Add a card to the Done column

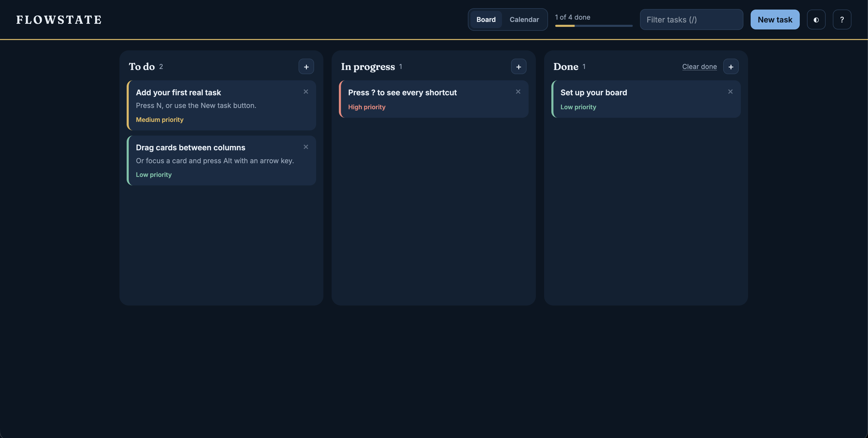tap(731, 67)
